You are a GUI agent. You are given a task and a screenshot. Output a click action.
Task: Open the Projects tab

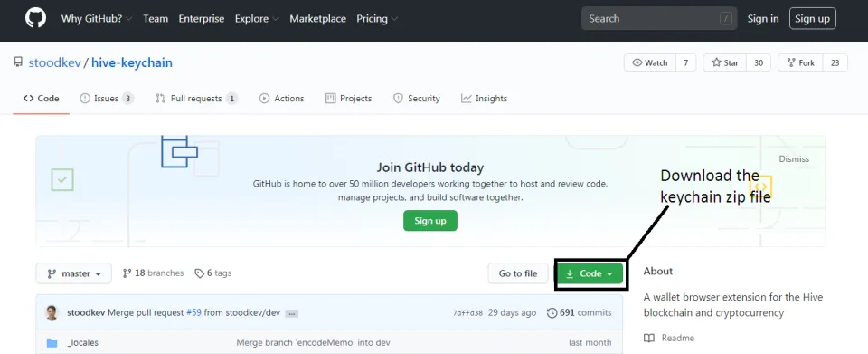(x=348, y=98)
